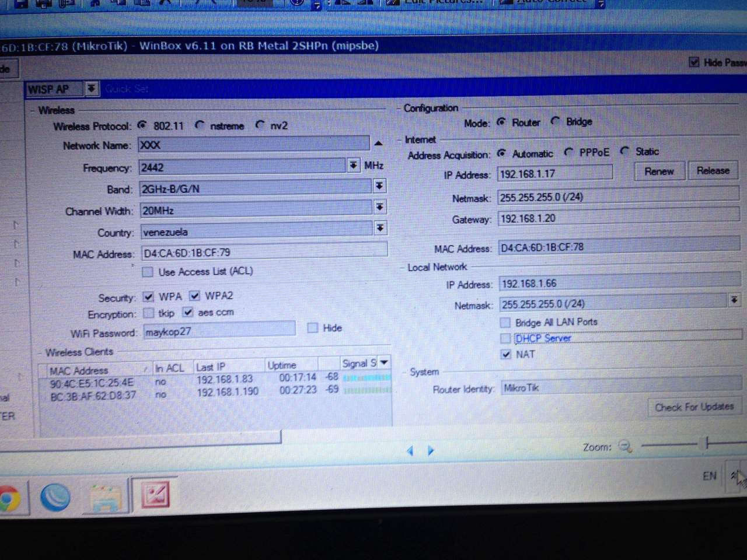747x560 pixels.
Task: Click Last IP 192.168.1.190
Action: [228, 391]
